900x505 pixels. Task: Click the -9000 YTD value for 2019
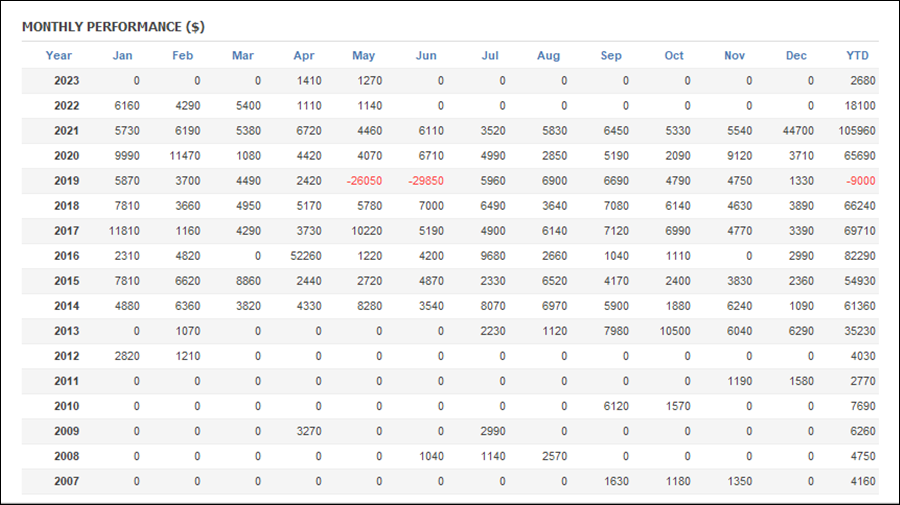[x=861, y=181]
